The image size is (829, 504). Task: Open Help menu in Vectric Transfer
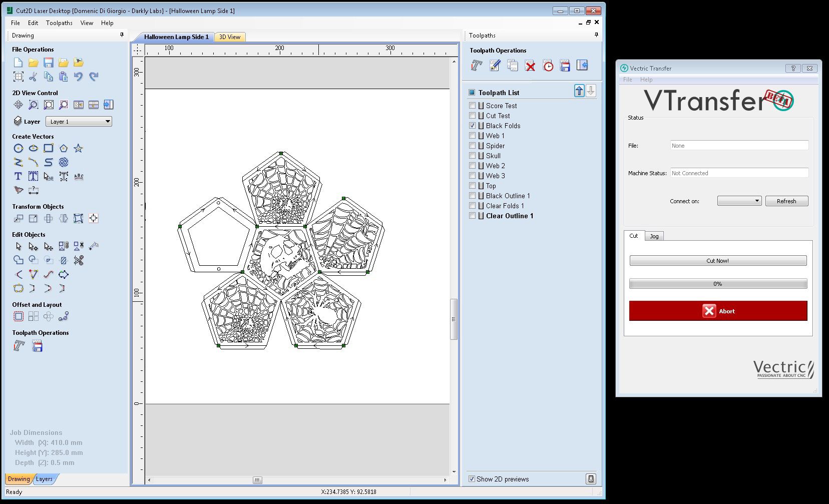(x=646, y=80)
